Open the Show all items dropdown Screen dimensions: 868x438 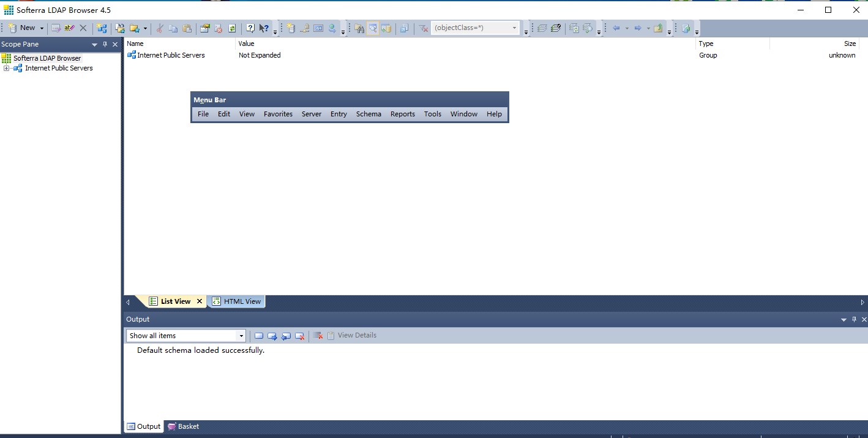click(x=241, y=336)
